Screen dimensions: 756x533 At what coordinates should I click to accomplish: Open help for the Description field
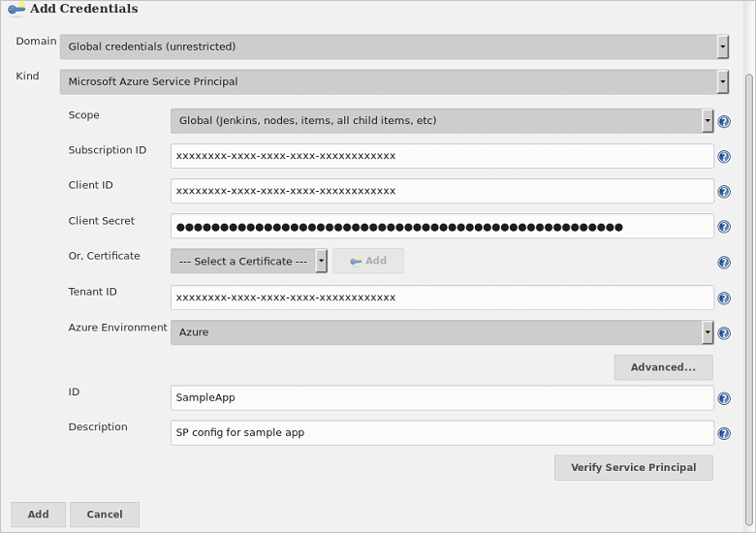[x=724, y=434]
